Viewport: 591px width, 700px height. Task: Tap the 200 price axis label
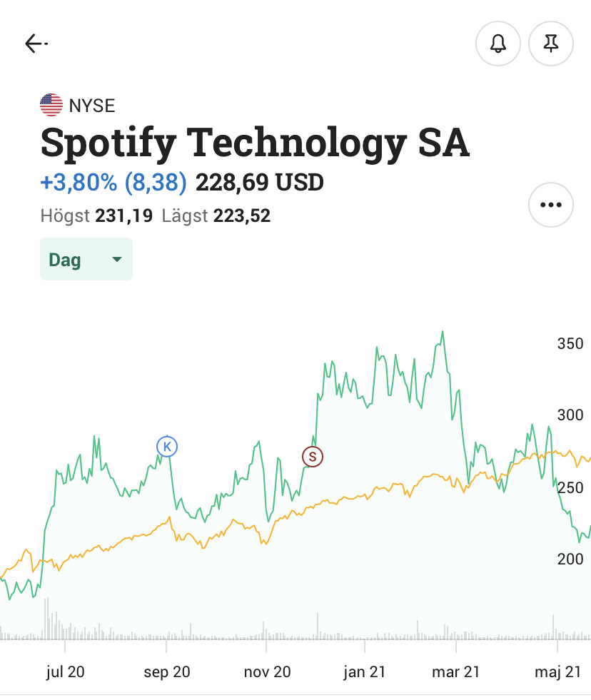click(570, 559)
